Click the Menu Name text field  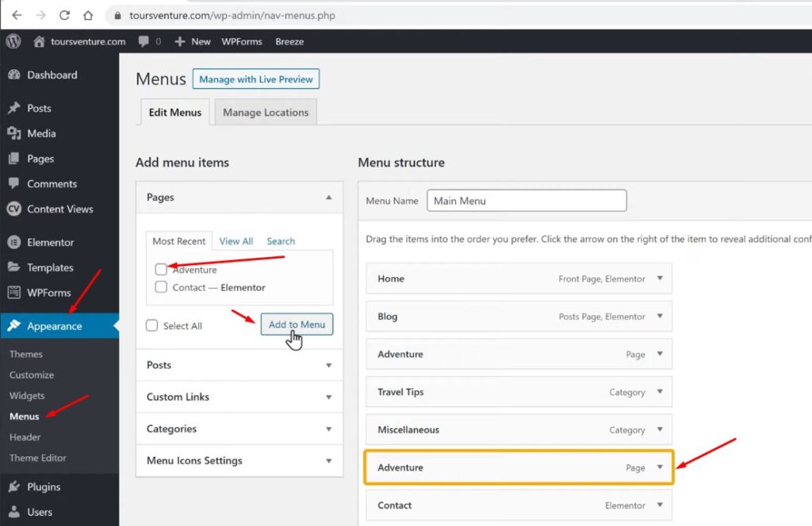527,201
